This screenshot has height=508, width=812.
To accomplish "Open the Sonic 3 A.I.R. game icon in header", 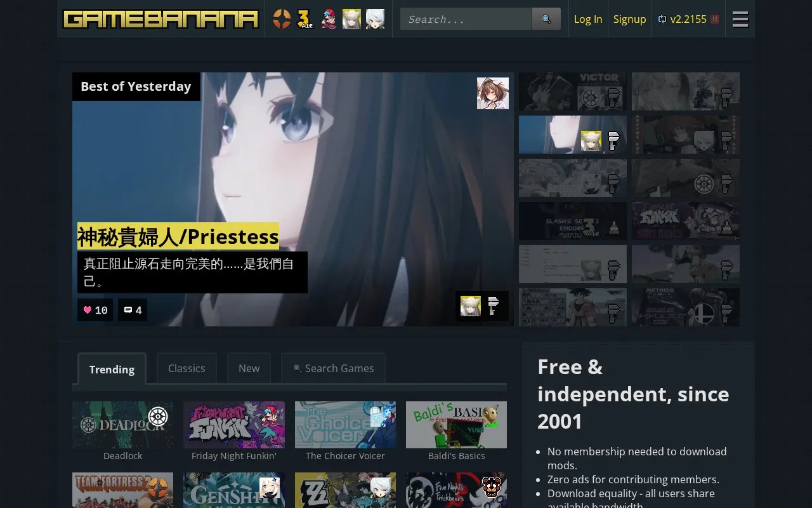I will coord(305,19).
